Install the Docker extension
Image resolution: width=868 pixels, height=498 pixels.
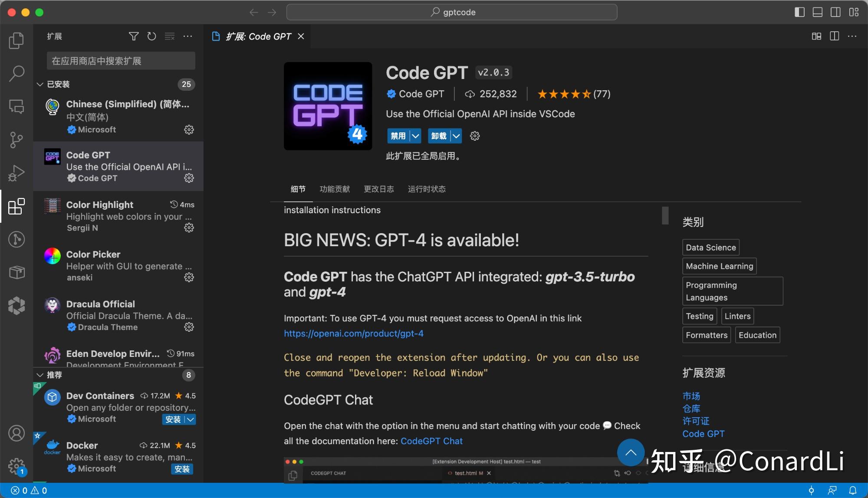click(x=182, y=469)
